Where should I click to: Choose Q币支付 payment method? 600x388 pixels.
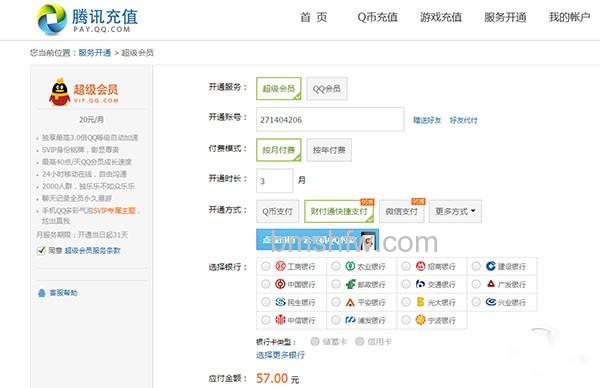tap(277, 211)
